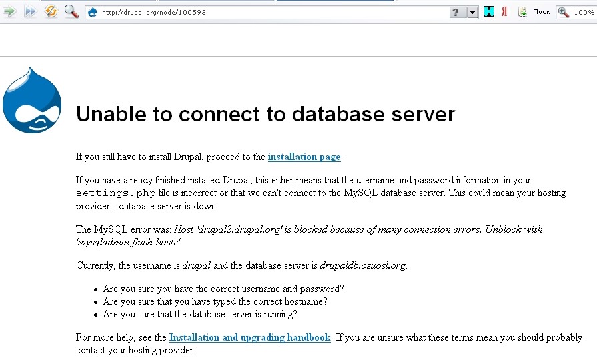597x364 pixels.
Task: Click bullet 'correct username and password?'
Action: click(x=223, y=289)
